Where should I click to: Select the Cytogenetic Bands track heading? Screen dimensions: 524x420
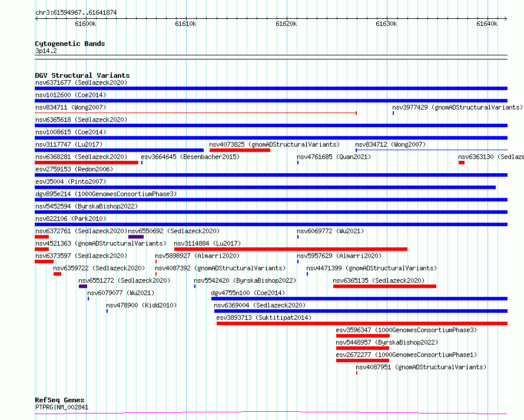click(x=70, y=44)
